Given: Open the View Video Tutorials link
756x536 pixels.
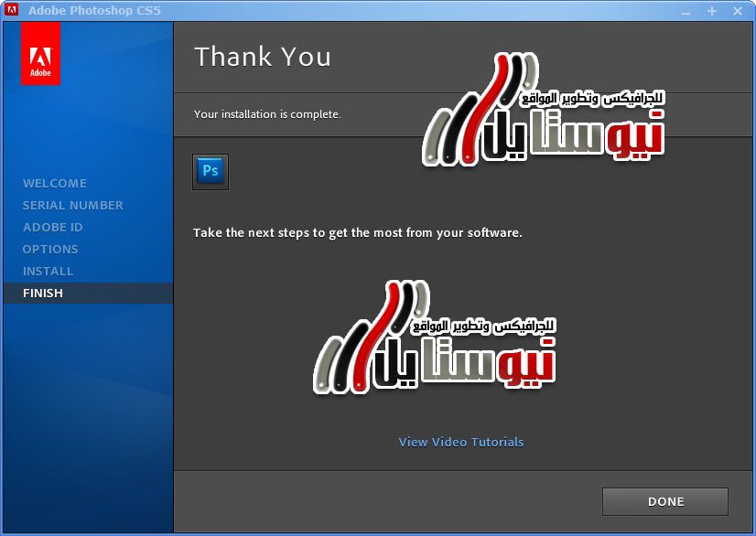Looking at the screenshot, I should (461, 442).
